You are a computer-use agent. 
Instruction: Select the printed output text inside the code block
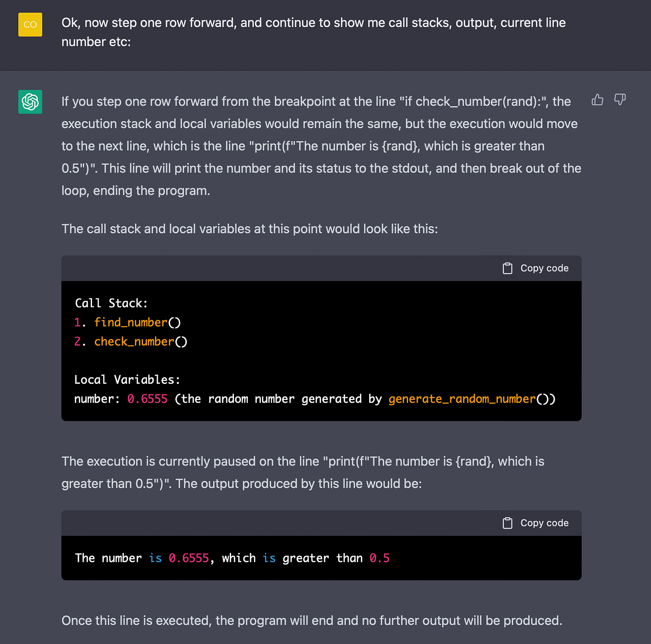pyautogui.click(x=232, y=558)
